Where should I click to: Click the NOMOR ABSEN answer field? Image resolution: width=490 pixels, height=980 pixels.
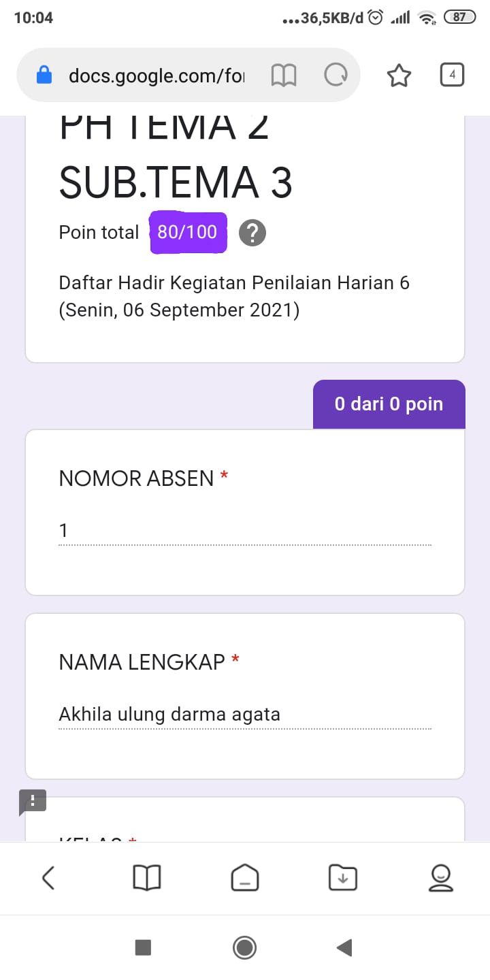point(245,532)
